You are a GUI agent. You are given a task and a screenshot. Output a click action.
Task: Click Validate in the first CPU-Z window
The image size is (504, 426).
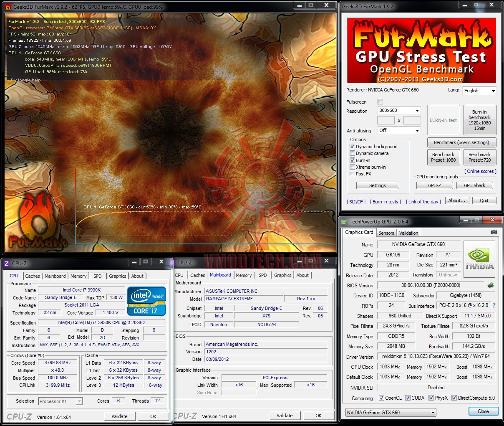[x=119, y=416]
